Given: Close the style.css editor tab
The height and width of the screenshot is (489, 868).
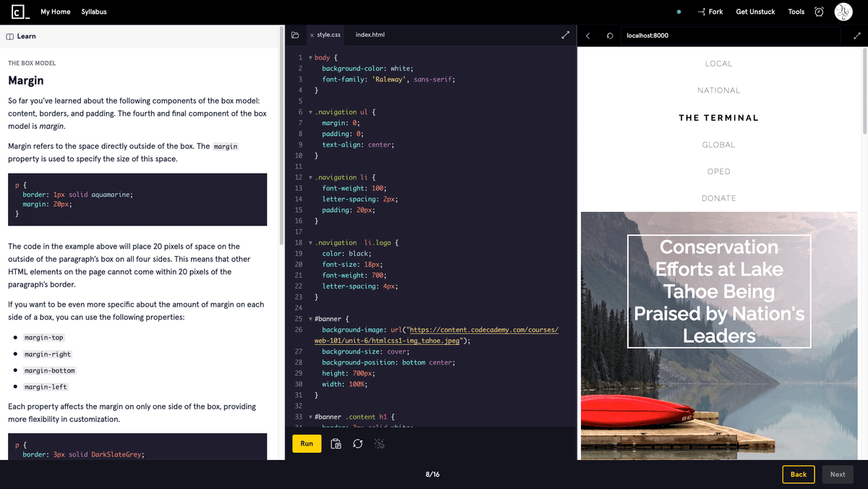Looking at the screenshot, I should [312, 35].
